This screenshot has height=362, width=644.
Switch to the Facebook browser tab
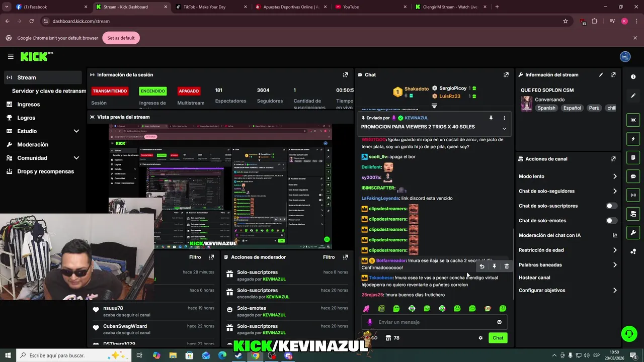[x=50, y=7]
